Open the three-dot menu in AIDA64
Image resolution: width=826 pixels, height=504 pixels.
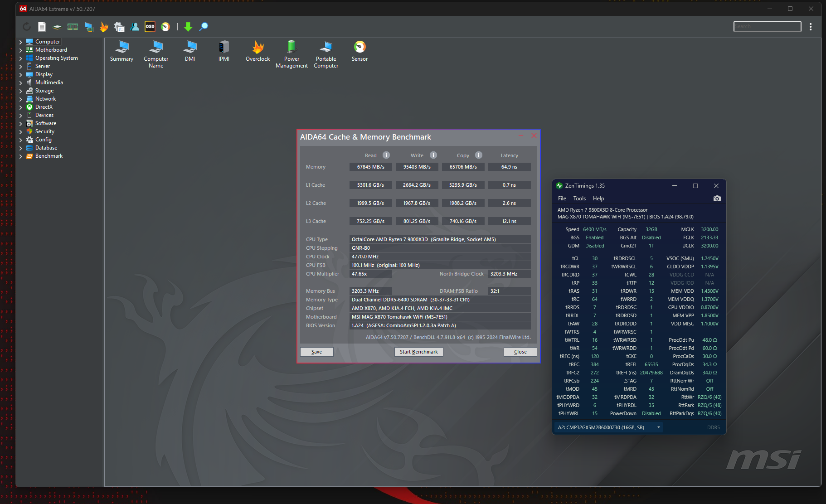coord(811,27)
